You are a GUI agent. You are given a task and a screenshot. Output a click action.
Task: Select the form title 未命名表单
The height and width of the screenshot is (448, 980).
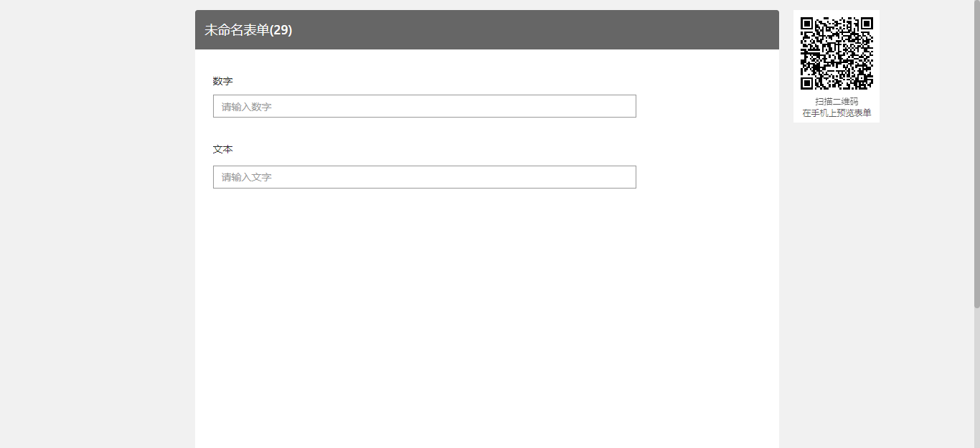[x=237, y=30]
